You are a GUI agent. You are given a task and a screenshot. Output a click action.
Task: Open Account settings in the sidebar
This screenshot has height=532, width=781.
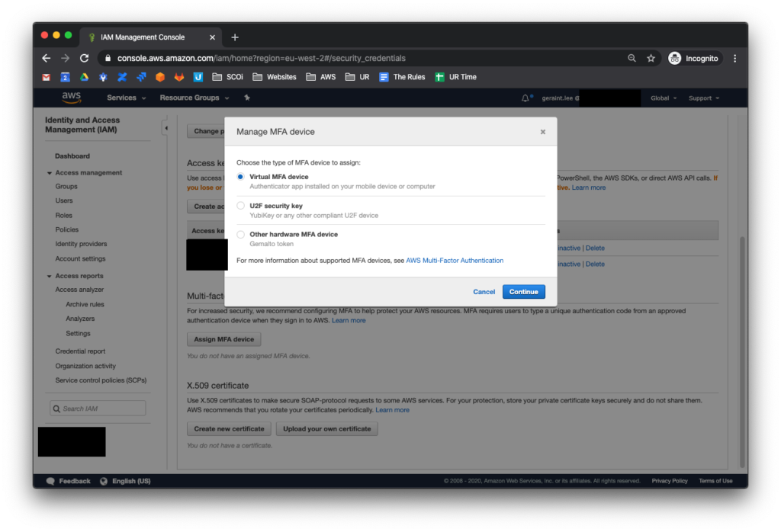(x=80, y=259)
